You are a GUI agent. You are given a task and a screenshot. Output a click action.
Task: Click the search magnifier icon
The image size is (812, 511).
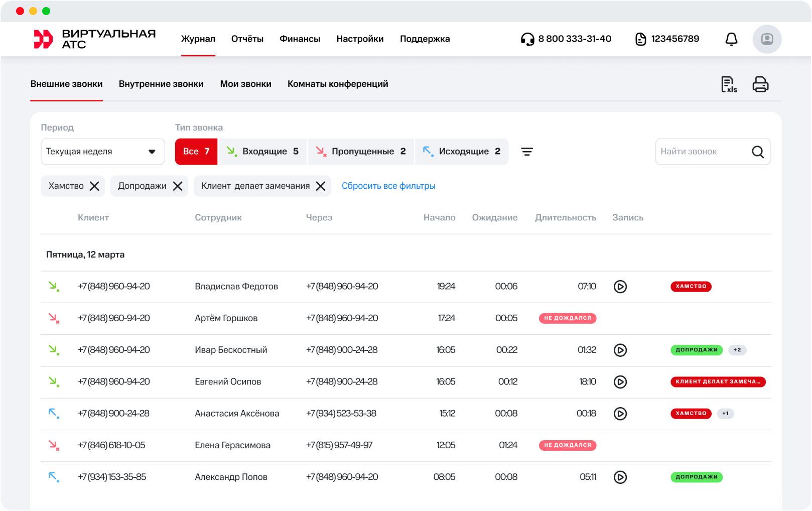point(758,152)
